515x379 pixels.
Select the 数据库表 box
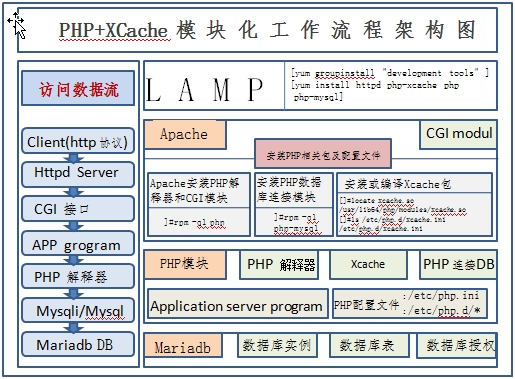[x=369, y=346]
